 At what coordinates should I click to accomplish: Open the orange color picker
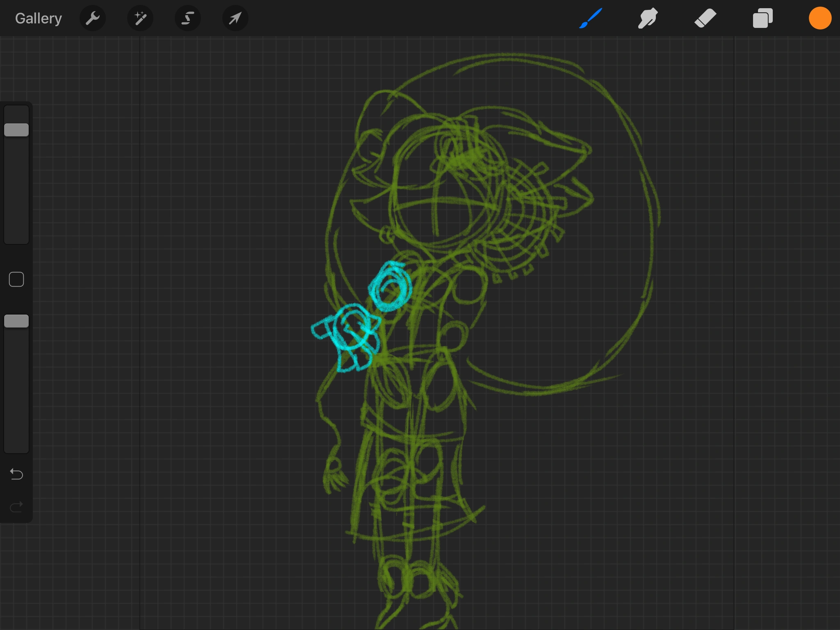click(x=820, y=18)
